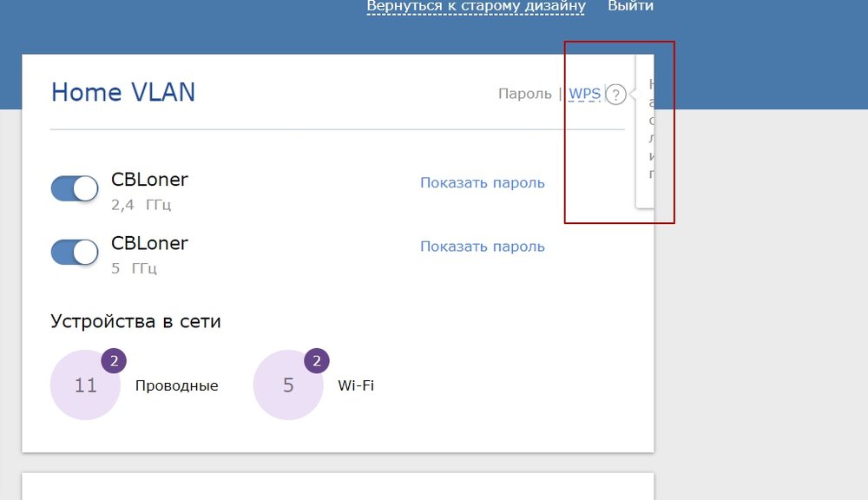868x500 pixels.
Task: Click the Проводные label
Action: tap(176, 386)
